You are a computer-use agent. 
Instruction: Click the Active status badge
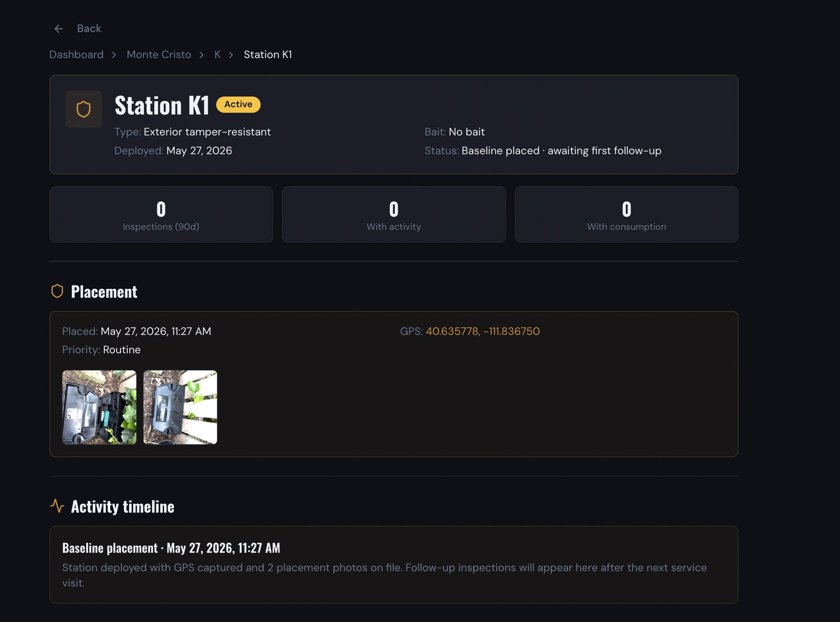(238, 104)
